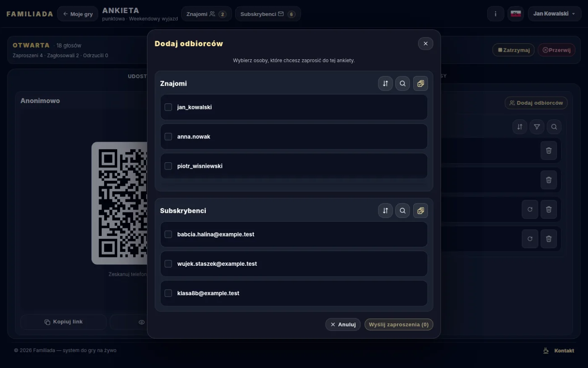Sort the background recipients list
588x368 pixels.
[x=520, y=127]
